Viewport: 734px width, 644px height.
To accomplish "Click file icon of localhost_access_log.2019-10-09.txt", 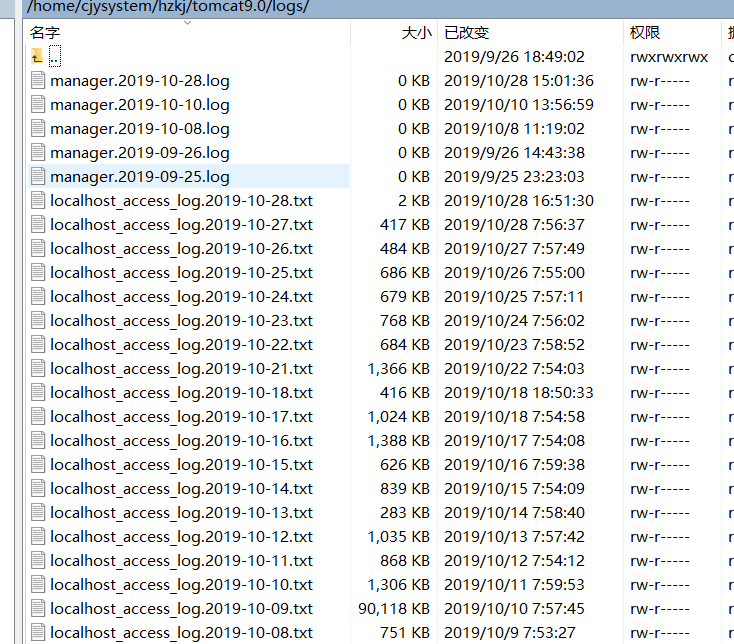I will [38, 609].
